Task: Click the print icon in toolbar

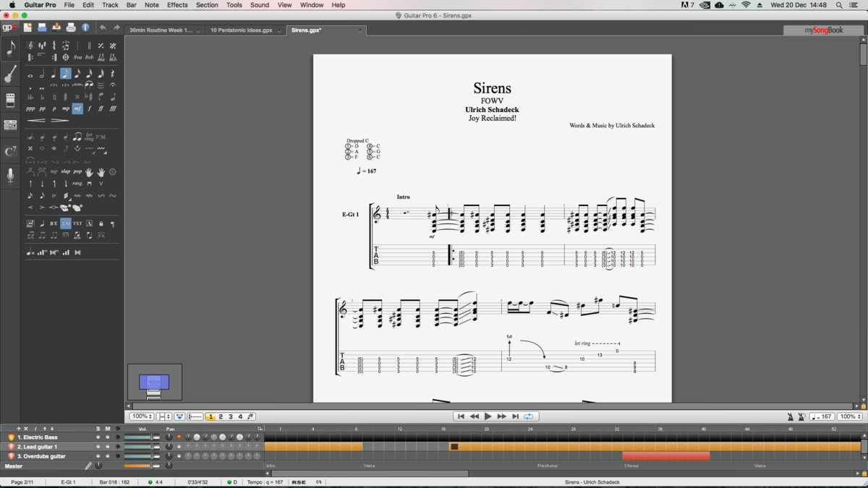Action: [x=71, y=27]
